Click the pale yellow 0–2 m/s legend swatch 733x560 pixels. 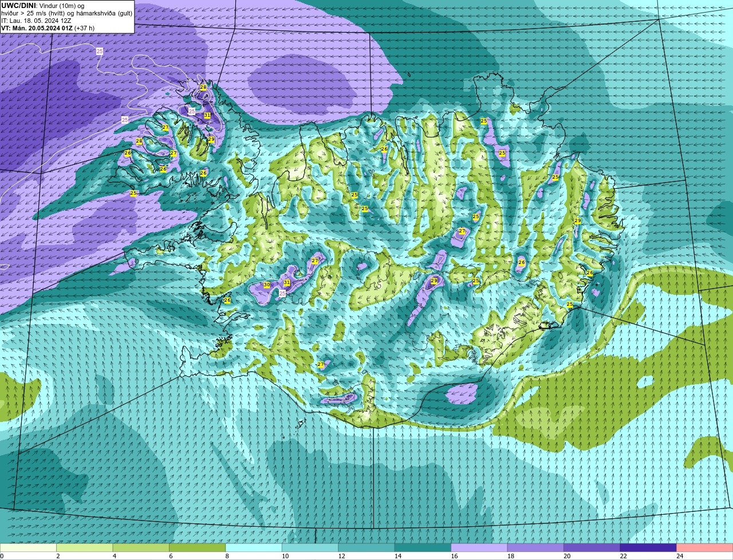[x=28, y=547]
